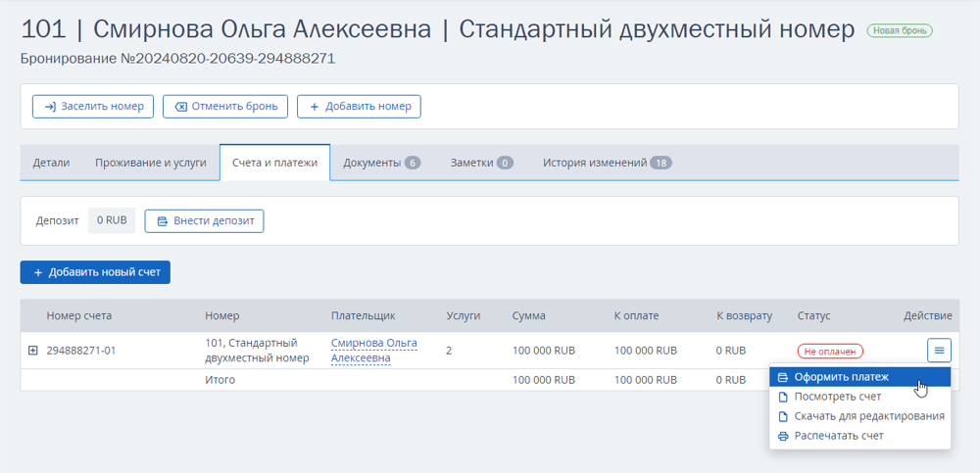Choose Распечатать счет menu entry
980x473 pixels.
click(x=860, y=436)
